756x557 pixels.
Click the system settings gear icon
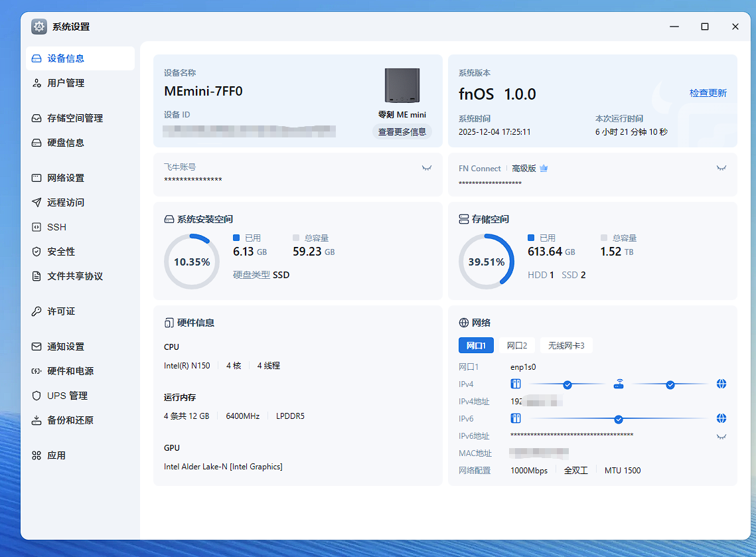(x=39, y=27)
